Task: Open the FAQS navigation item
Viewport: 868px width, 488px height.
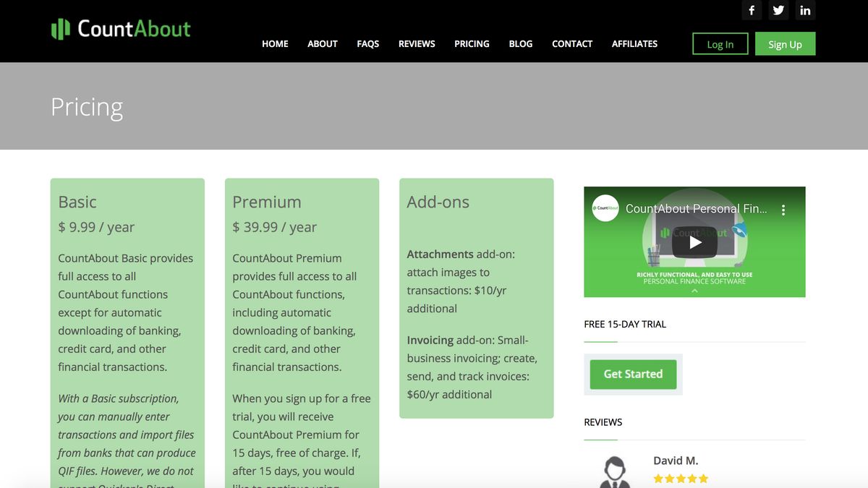Action: coord(368,43)
